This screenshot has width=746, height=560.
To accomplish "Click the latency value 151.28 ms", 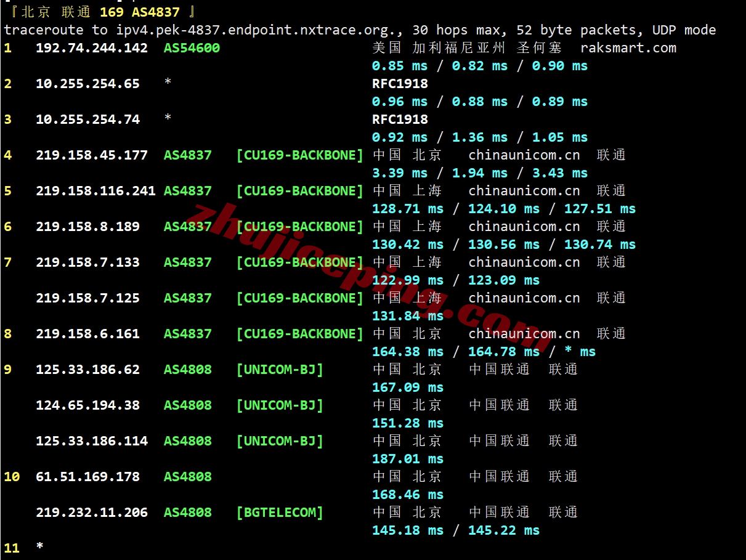I will tap(408, 423).
